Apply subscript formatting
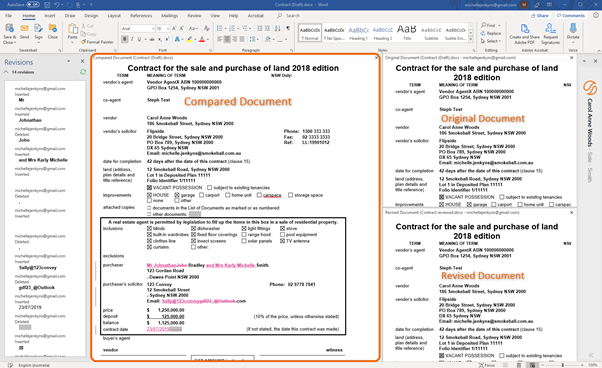Screen dimensions: 602x368 160,39
